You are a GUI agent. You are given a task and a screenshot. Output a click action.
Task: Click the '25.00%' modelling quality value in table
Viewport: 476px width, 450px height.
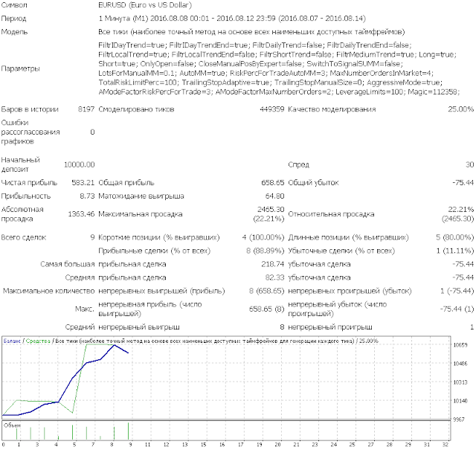[461, 109]
